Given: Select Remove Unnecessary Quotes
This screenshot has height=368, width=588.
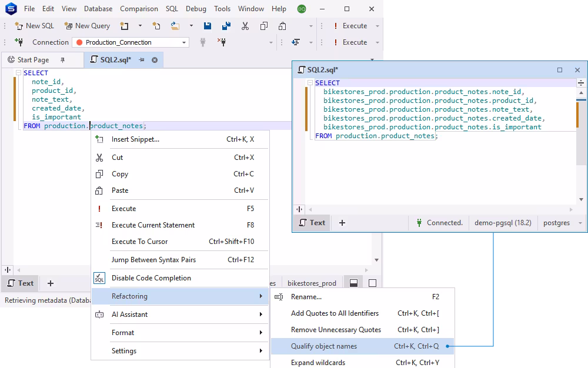Looking at the screenshot, I should 362,330.
